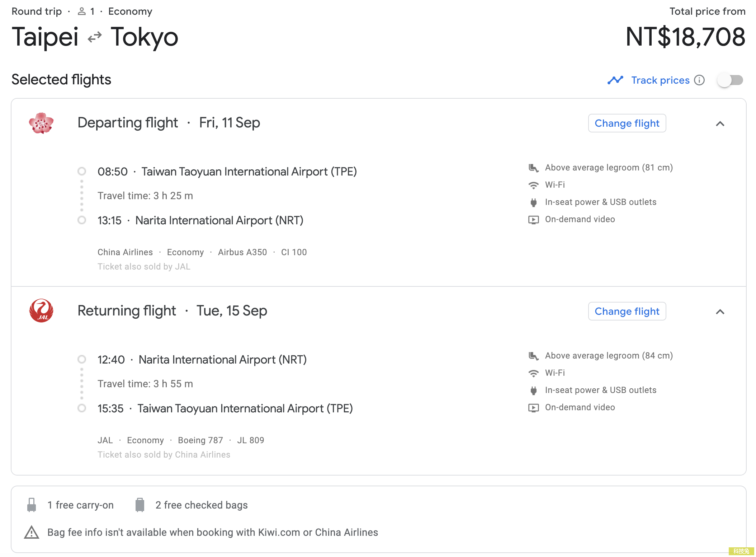Click 'Above average legroom (84 cm)' text
This screenshot has height=557, width=756.
pos(609,356)
